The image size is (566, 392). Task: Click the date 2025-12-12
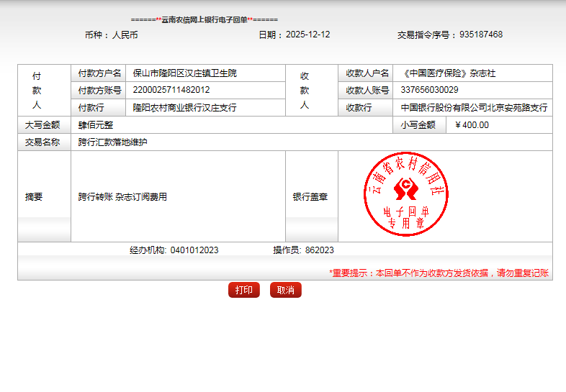308,35
